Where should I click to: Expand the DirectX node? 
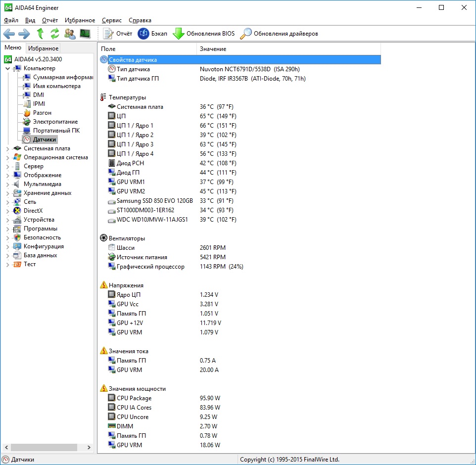7,211
